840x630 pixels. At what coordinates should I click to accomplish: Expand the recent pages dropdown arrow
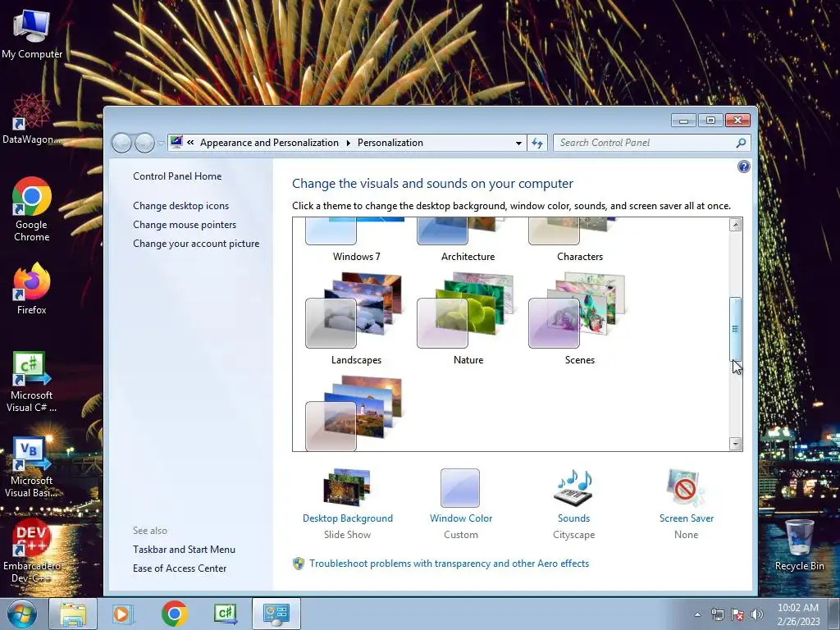(x=161, y=143)
